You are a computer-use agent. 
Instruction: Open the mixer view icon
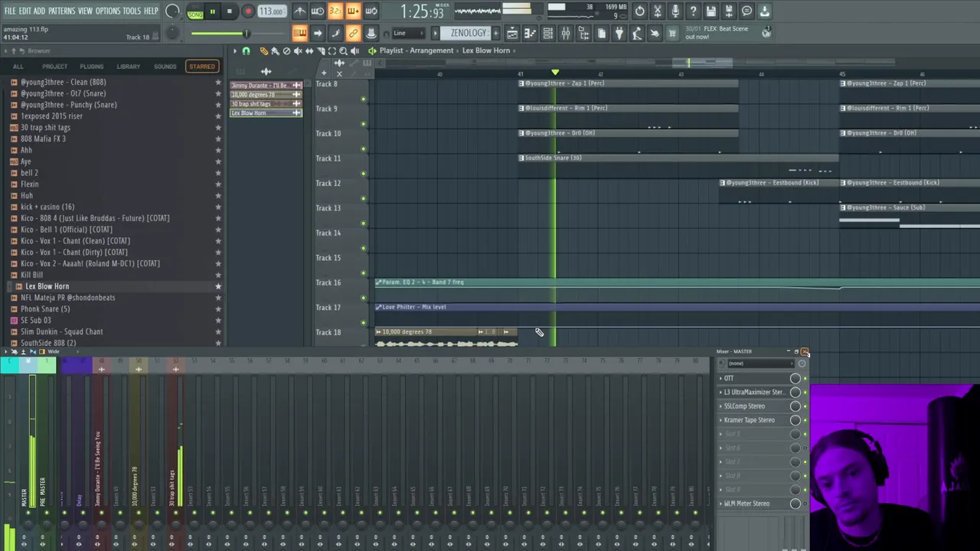[565, 33]
